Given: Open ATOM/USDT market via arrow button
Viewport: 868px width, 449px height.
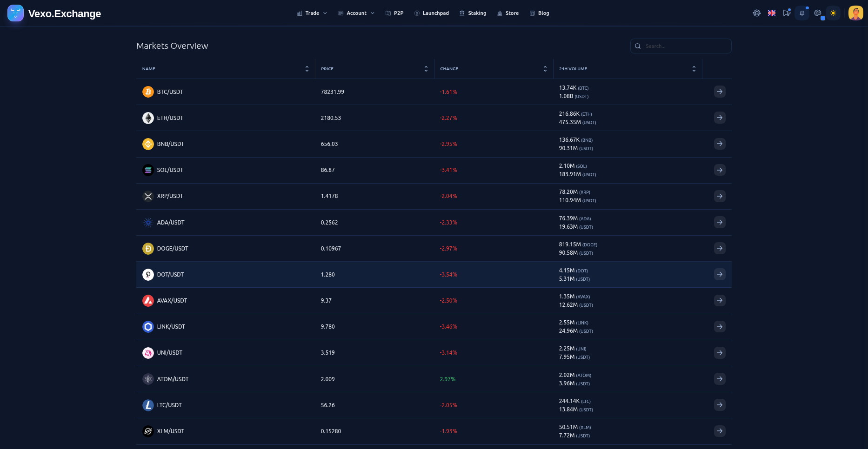Looking at the screenshot, I should click(720, 379).
